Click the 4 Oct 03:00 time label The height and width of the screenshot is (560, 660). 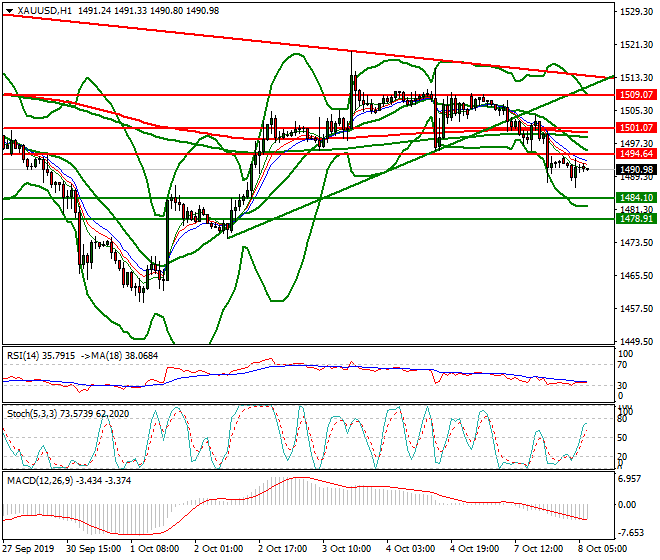point(410,549)
